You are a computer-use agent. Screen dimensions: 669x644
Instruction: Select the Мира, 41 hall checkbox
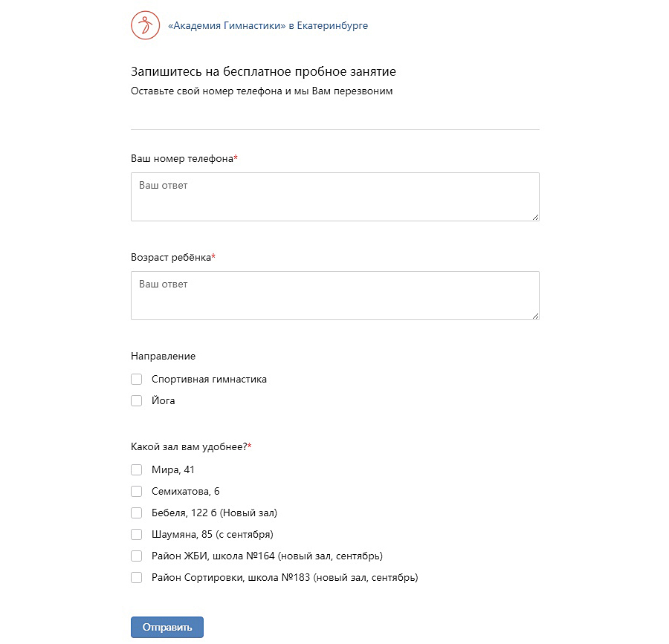click(137, 470)
